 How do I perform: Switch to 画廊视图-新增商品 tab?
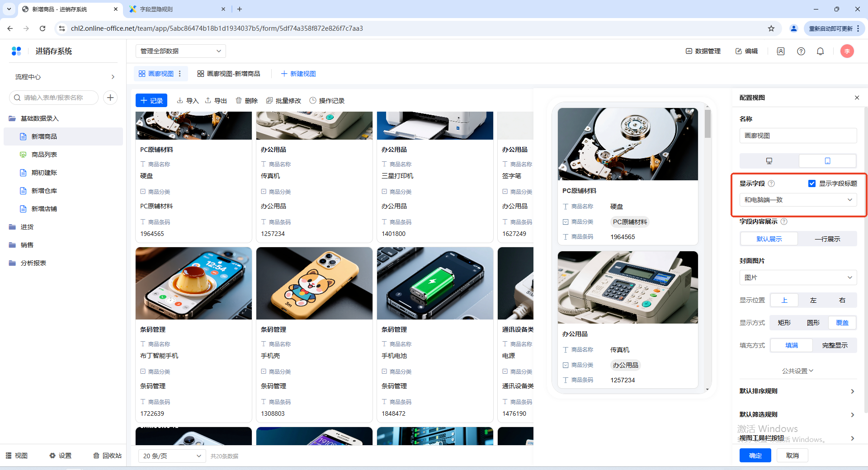(229, 74)
